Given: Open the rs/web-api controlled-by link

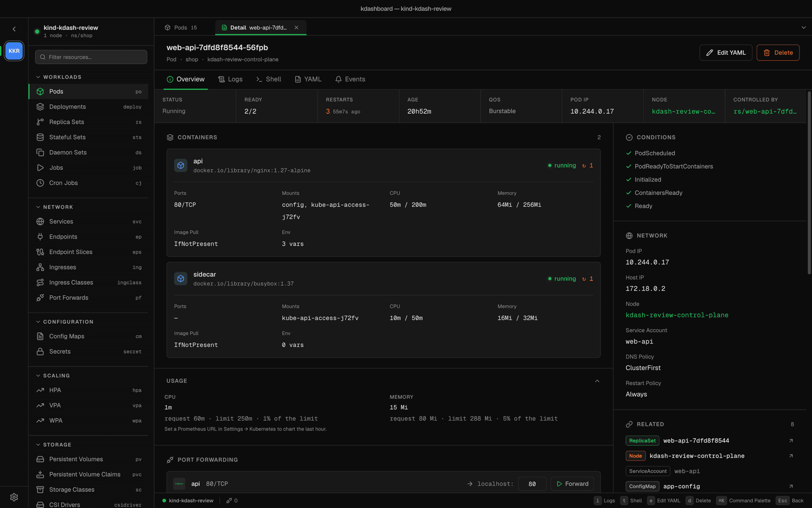Looking at the screenshot, I should pyautogui.click(x=765, y=112).
